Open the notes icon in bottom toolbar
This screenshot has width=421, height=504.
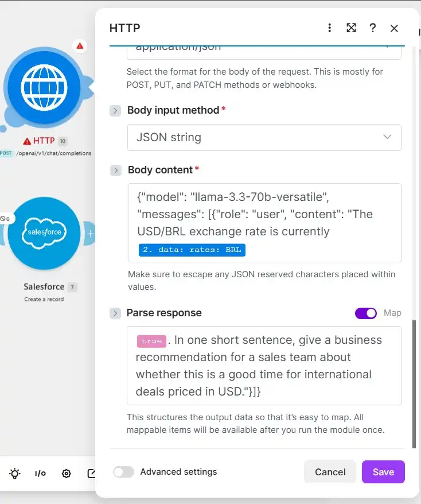pyautogui.click(x=92, y=473)
